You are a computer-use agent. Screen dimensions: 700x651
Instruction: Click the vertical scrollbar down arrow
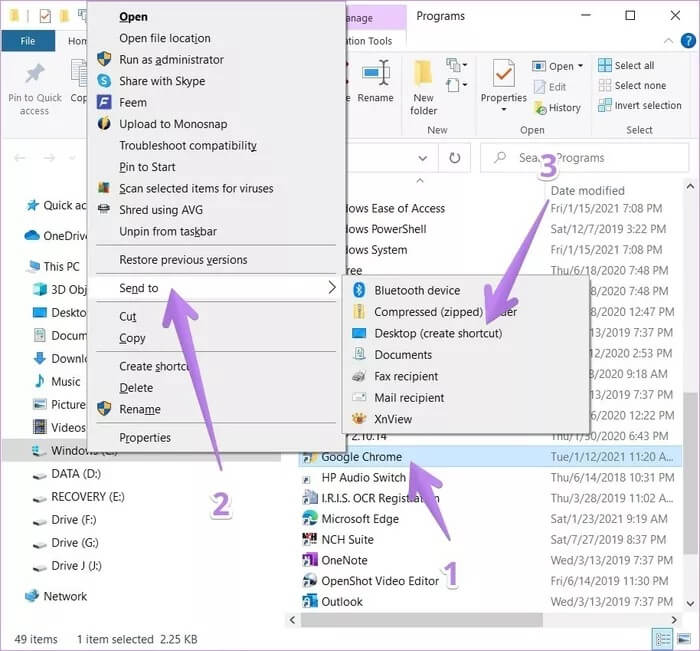coord(690,604)
